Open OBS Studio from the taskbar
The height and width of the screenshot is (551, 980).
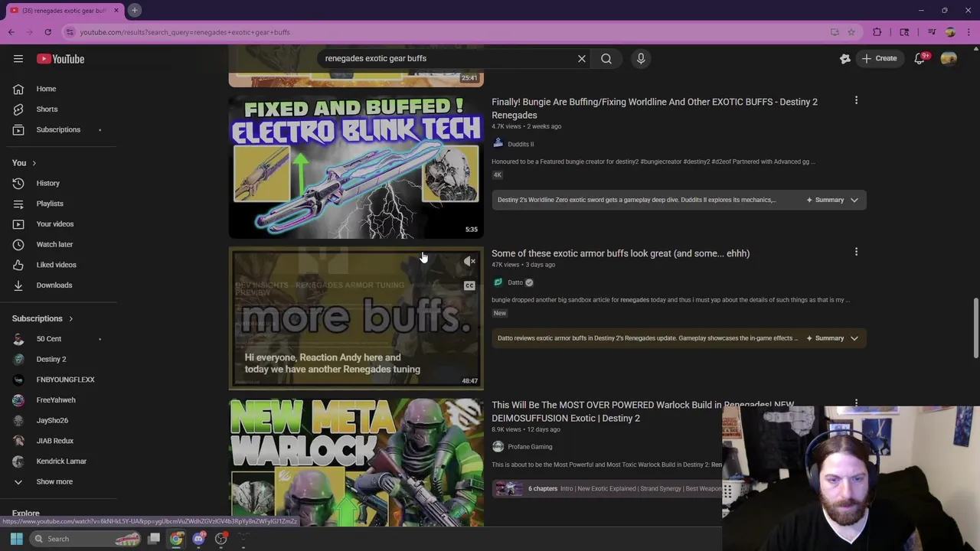[221, 539]
